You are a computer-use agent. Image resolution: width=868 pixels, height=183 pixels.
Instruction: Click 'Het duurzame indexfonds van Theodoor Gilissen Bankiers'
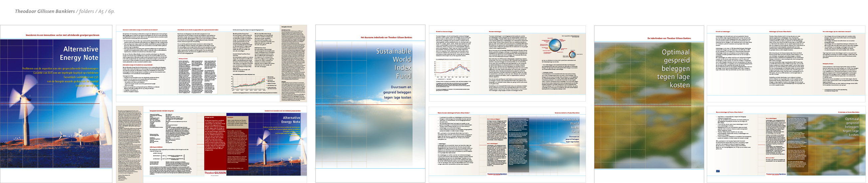[386, 37]
